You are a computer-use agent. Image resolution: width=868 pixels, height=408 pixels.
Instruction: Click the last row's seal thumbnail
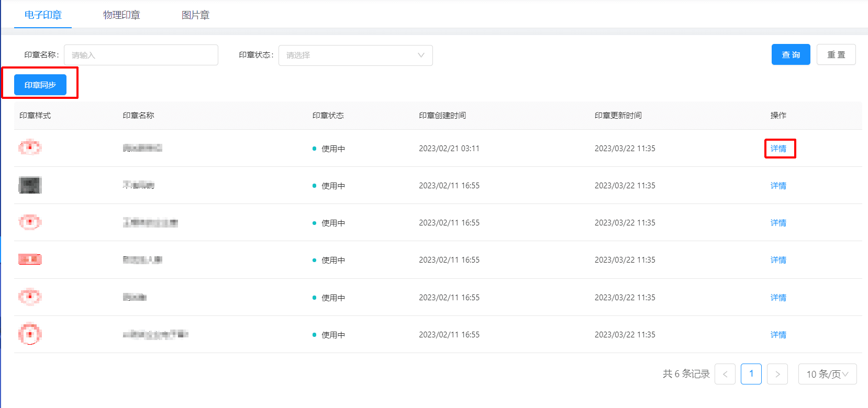click(30, 334)
